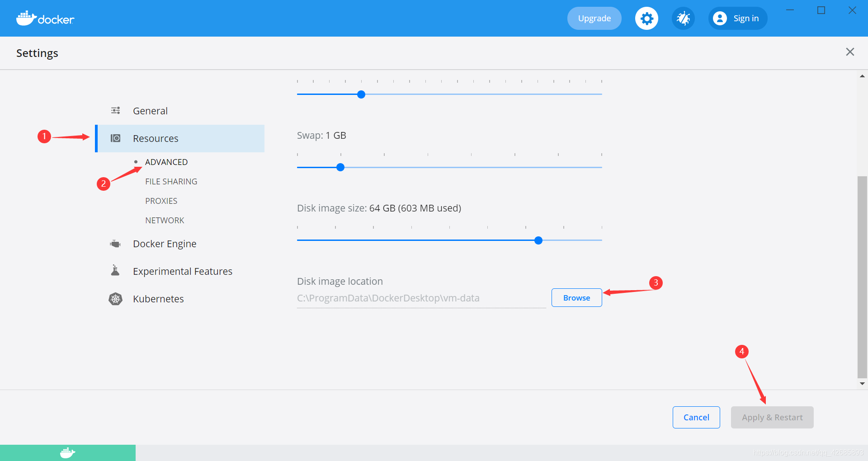Viewport: 868px width, 461px height.
Task: Go to Docker Engine settings
Action: tap(180, 244)
